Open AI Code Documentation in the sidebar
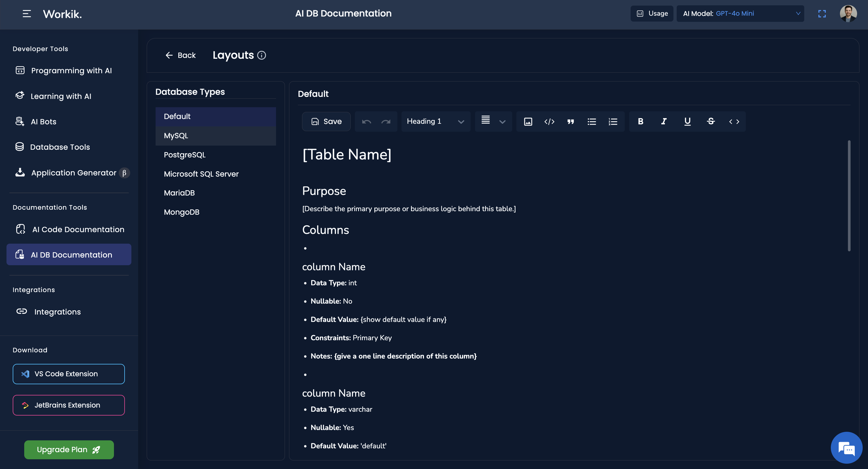The width and height of the screenshot is (868, 469). pyautogui.click(x=78, y=229)
